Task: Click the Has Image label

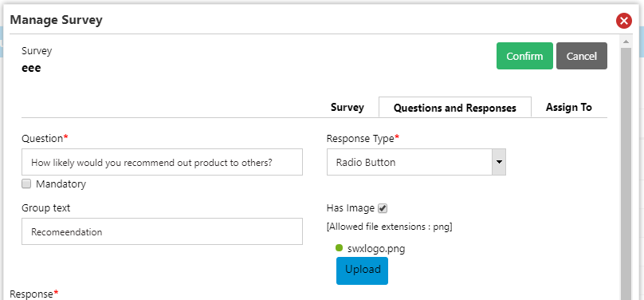Action: (351, 208)
